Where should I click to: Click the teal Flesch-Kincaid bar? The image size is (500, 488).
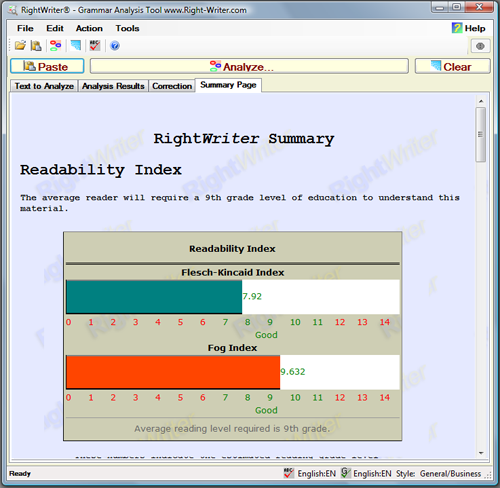(154, 297)
